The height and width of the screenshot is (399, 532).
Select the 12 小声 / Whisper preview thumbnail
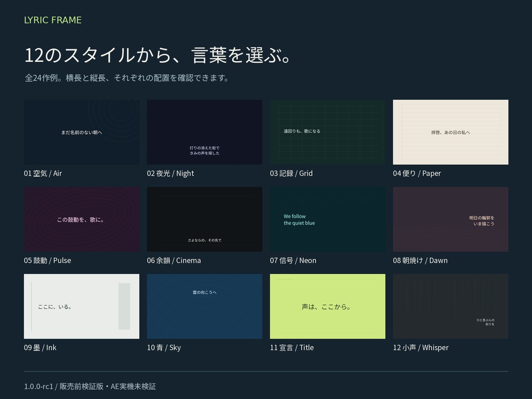(450, 307)
